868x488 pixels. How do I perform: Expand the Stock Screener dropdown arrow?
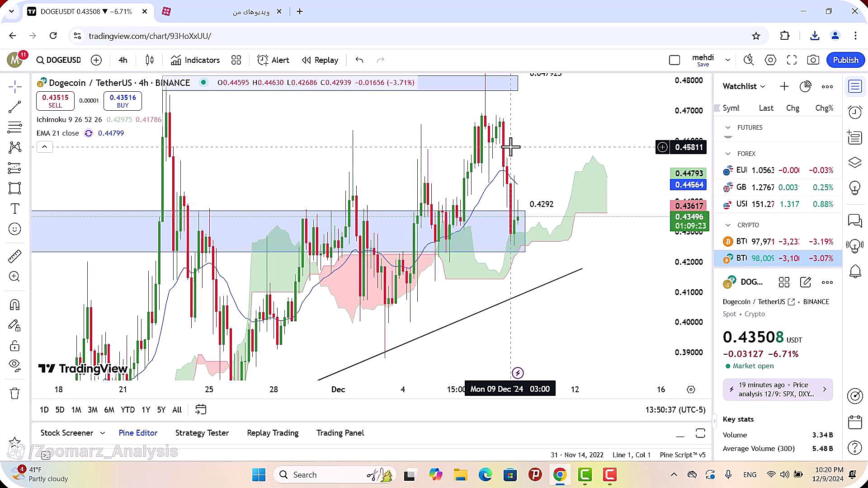coord(103,433)
